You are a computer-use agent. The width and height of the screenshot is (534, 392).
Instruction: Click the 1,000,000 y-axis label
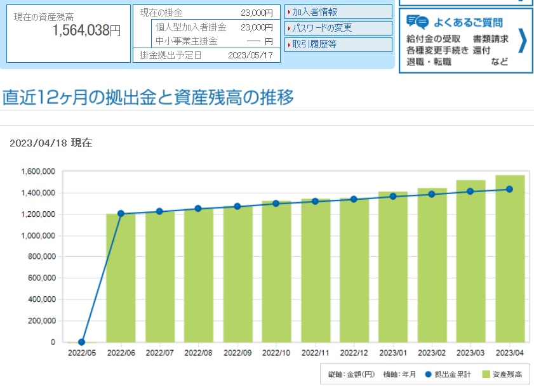pyautogui.click(x=38, y=235)
